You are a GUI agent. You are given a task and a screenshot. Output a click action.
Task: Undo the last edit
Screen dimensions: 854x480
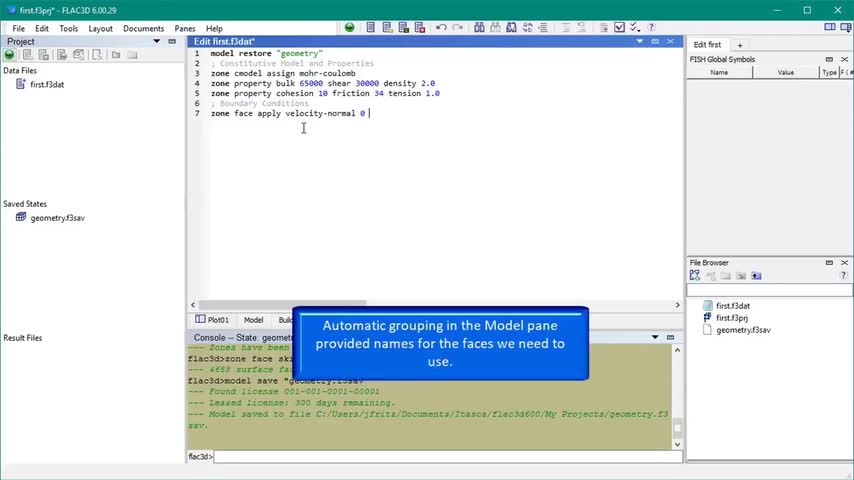coord(441,27)
